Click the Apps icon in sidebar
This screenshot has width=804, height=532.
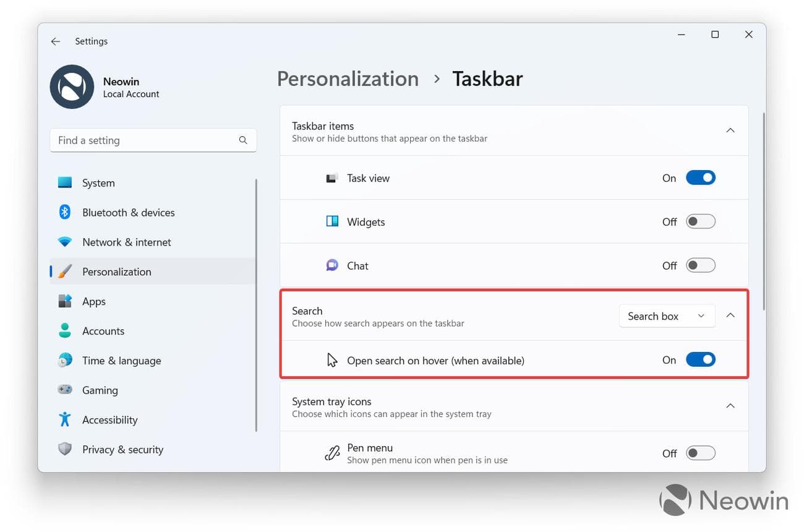65,301
